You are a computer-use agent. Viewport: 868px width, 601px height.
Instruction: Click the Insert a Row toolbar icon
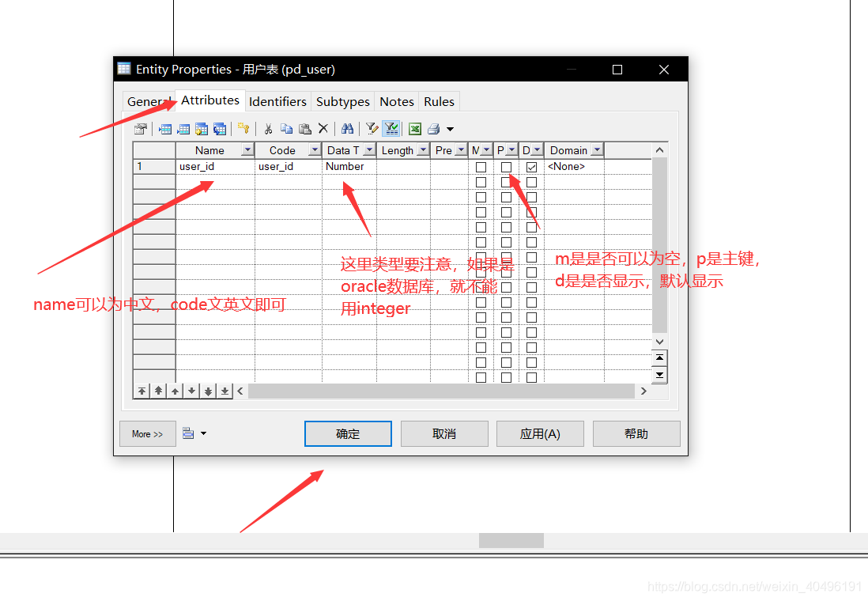165,129
